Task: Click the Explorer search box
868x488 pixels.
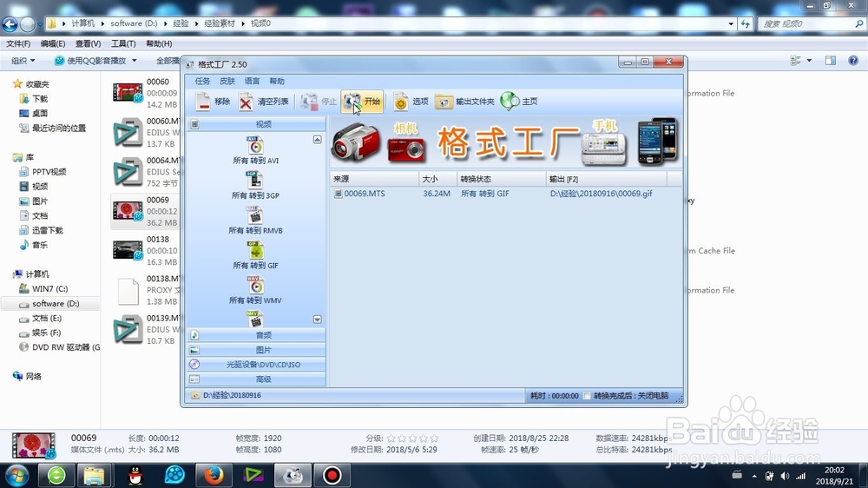Action: pyautogui.click(x=811, y=23)
